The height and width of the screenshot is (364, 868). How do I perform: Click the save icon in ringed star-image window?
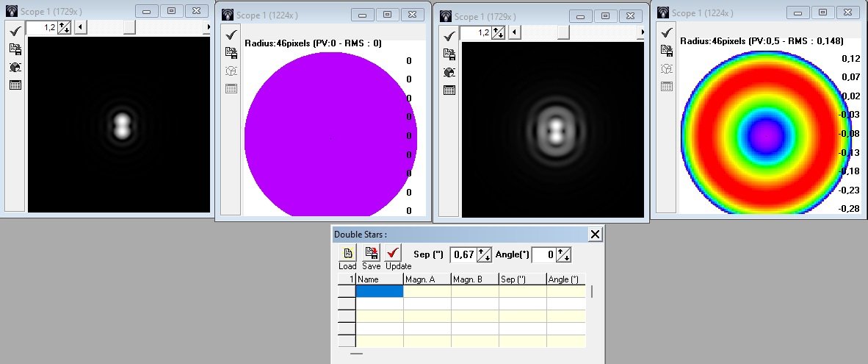coord(449,54)
